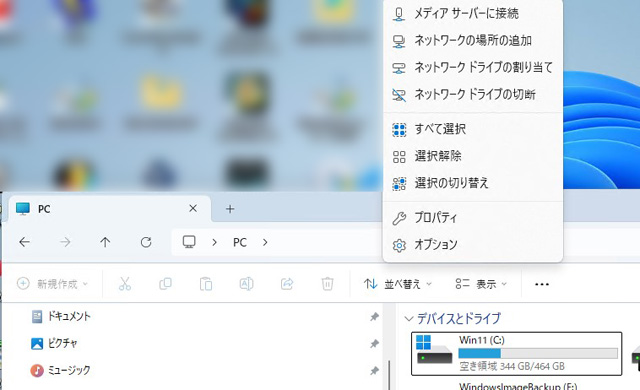Click the map network drive icon
Image resolution: width=640 pixels, height=390 pixels.
[x=399, y=68]
